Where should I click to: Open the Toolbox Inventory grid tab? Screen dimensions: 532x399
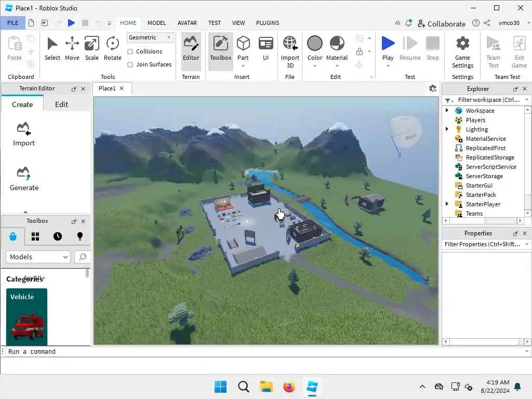coord(35,236)
